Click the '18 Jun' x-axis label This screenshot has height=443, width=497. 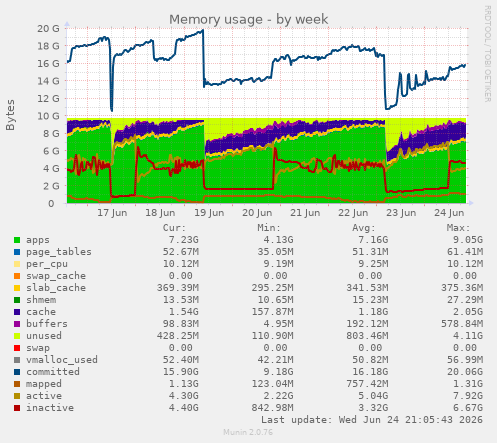[160, 213]
